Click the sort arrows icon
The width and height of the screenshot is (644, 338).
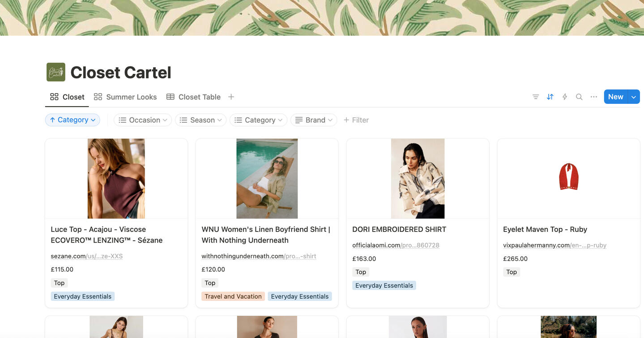tap(550, 97)
